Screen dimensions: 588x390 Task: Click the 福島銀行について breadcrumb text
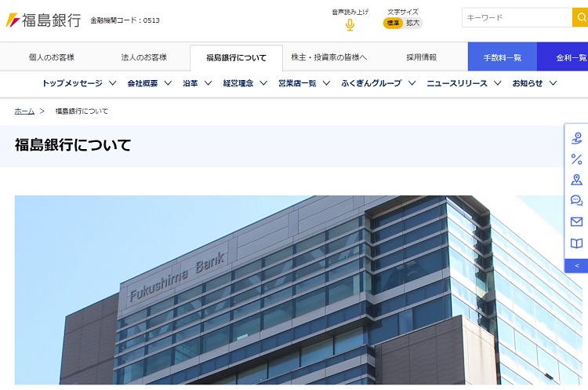pyautogui.click(x=82, y=111)
